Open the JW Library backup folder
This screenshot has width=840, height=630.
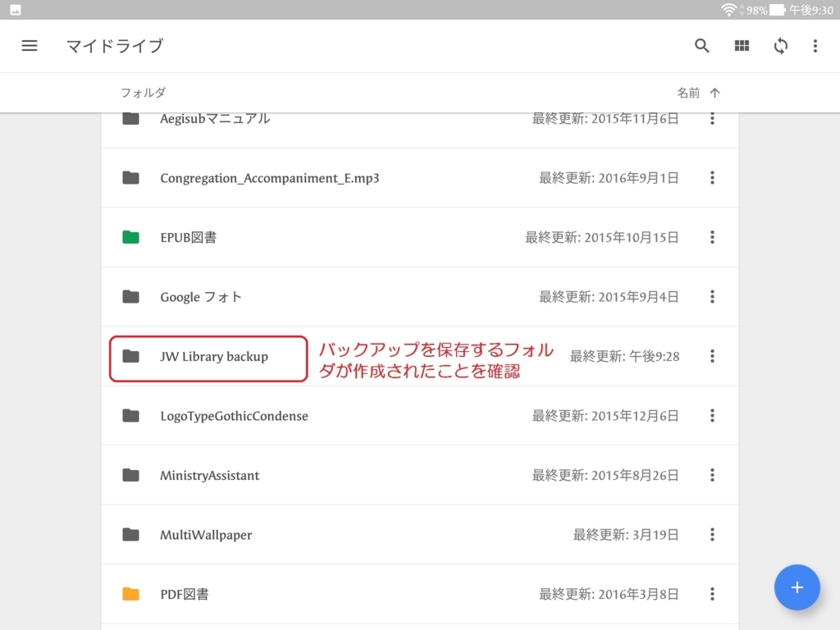coord(214,357)
